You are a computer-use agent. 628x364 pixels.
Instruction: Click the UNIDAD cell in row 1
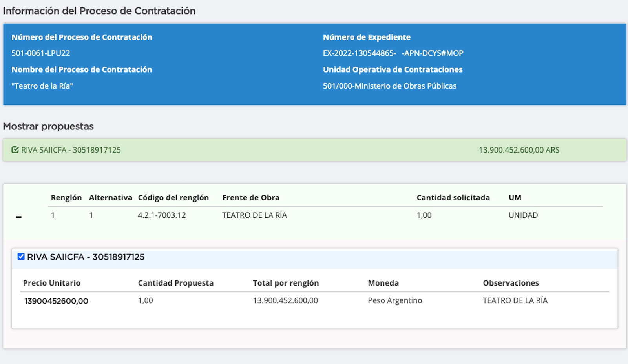pyautogui.click(x=523, y=215)
